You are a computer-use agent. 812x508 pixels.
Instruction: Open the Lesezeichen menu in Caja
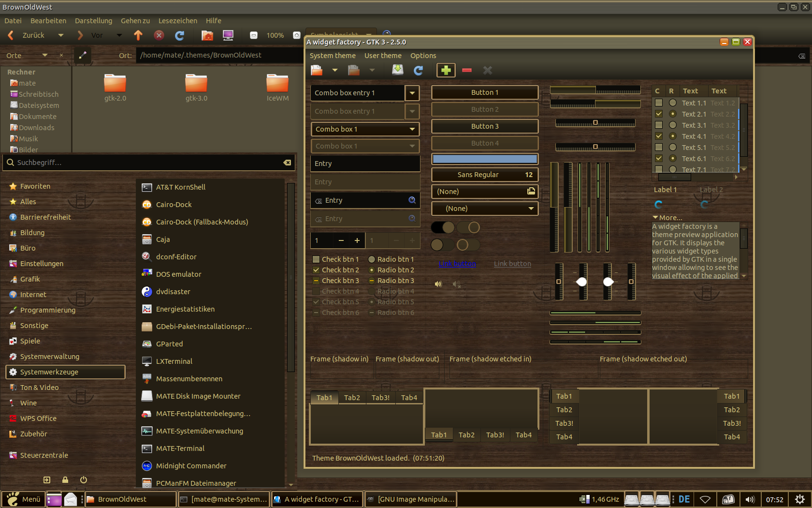(x=178, y=21)
